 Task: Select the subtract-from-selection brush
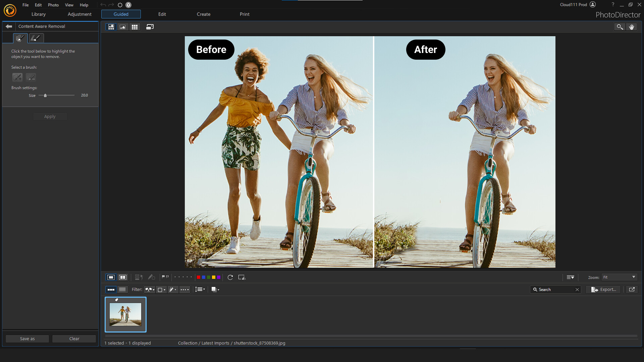[x=31, y=77]
